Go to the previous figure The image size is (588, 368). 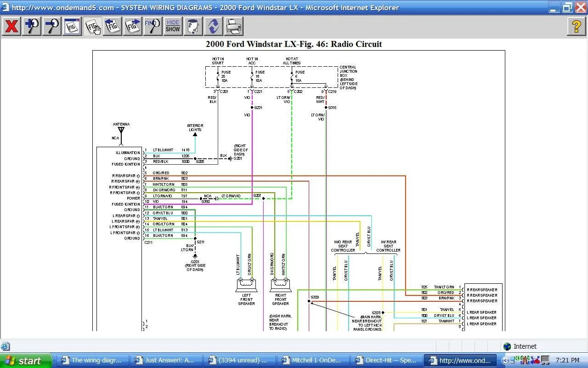(113, 26)
